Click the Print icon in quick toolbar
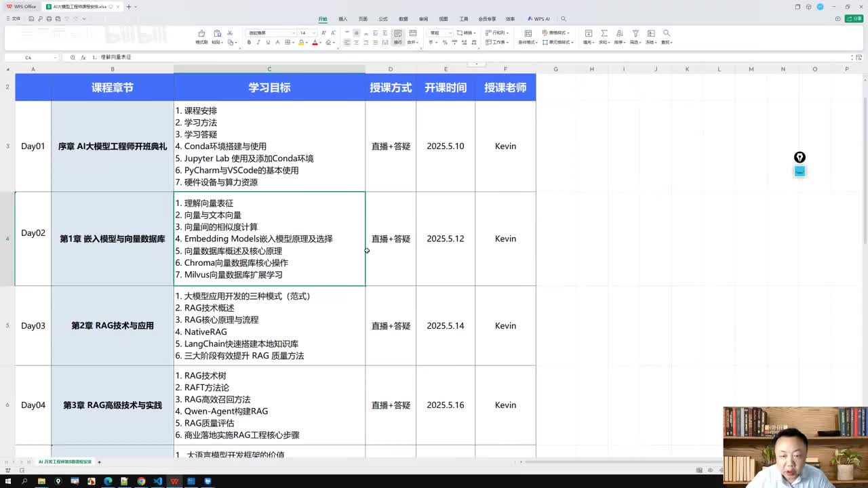Image resolution: width=868 pixels, height=488 pixels. tap(49, 19)
